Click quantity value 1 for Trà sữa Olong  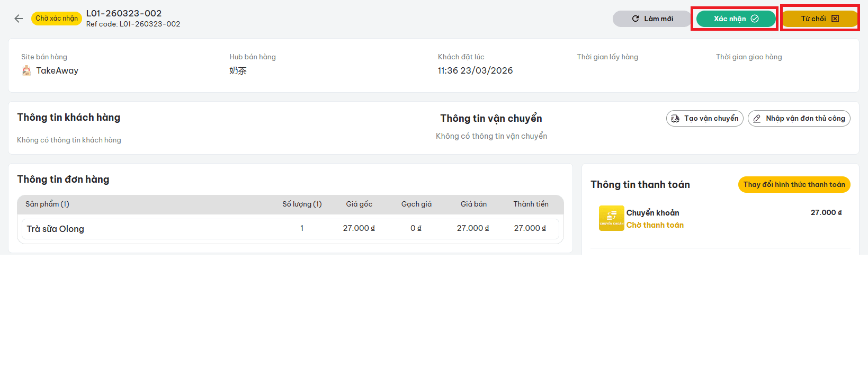pyautogui.click(x=302, y=228)
